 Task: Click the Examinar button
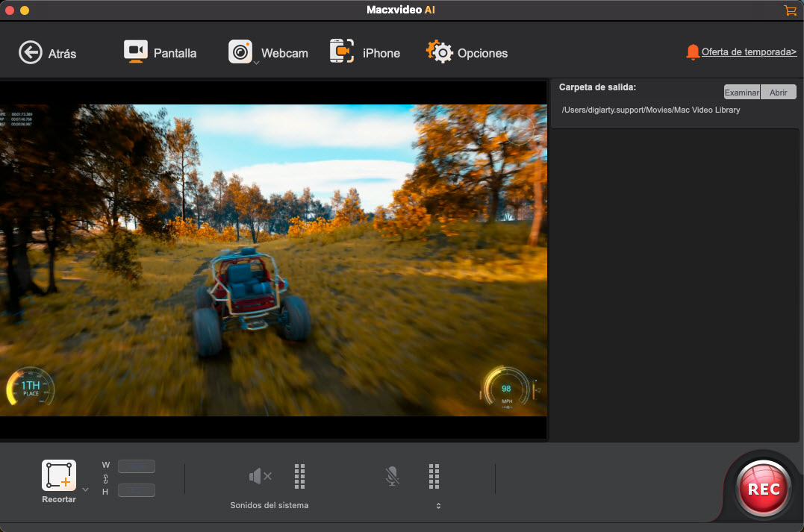741,93
